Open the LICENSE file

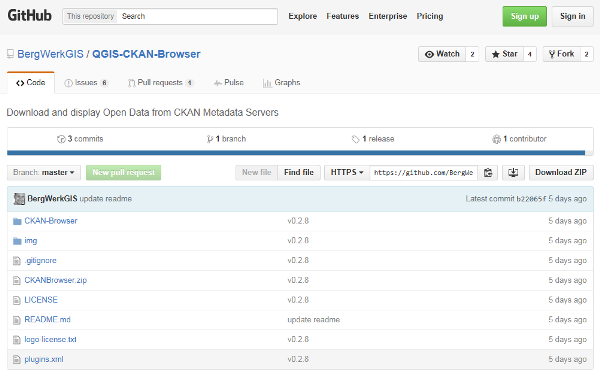pyautogui.click(x=41, y=300)
